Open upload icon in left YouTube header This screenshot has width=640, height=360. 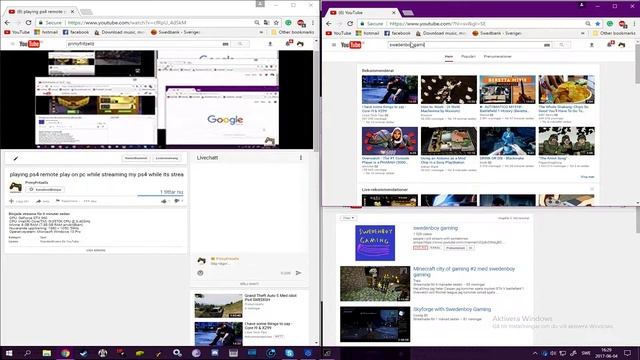click(270, 44)
